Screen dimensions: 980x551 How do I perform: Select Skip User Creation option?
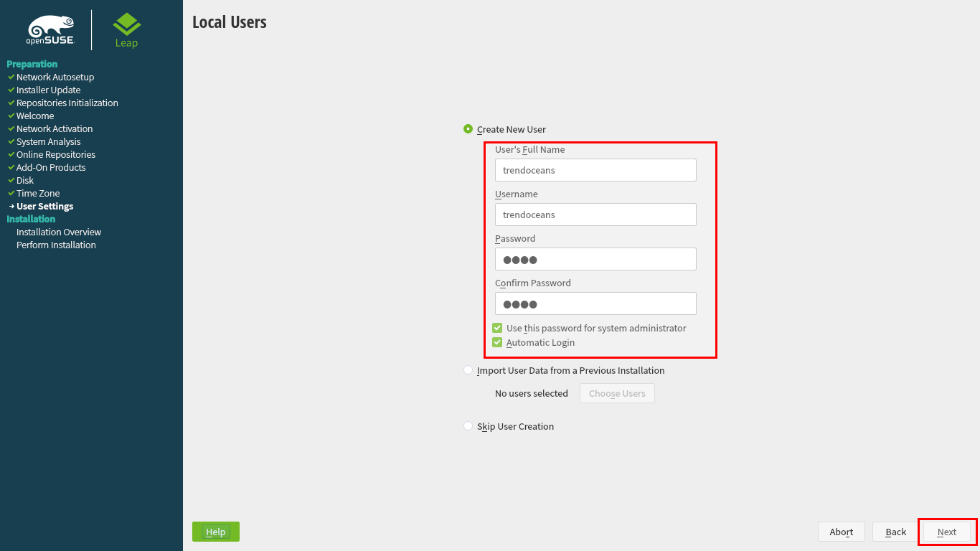tap(468, 426)
